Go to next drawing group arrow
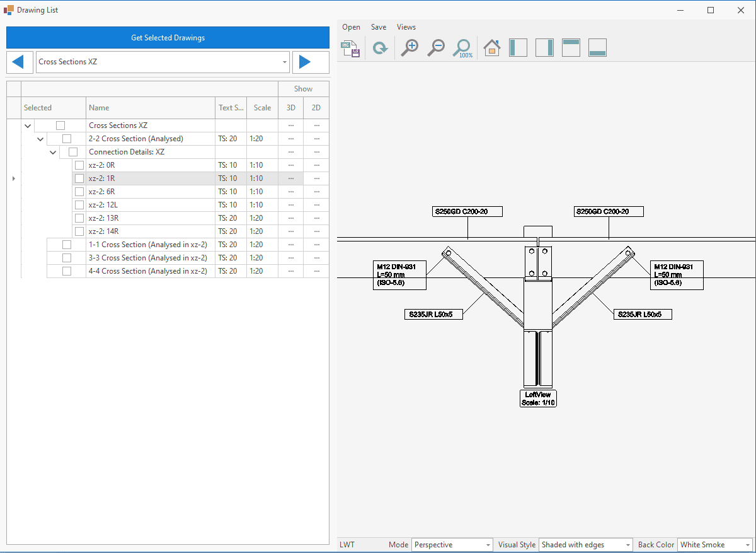The height and width of the screenshot is (553, 756). coord(305,62)
